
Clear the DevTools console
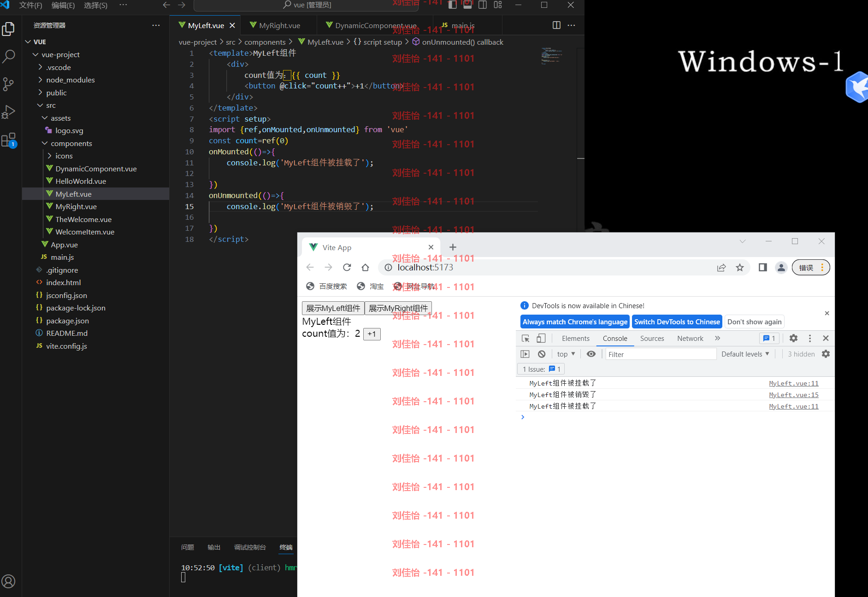(x=542, y=354)
